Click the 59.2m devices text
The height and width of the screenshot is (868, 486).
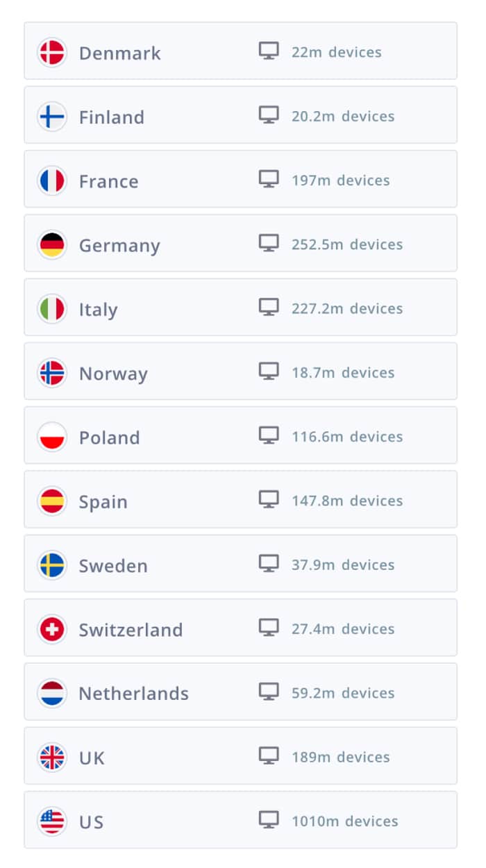(343, 693)
